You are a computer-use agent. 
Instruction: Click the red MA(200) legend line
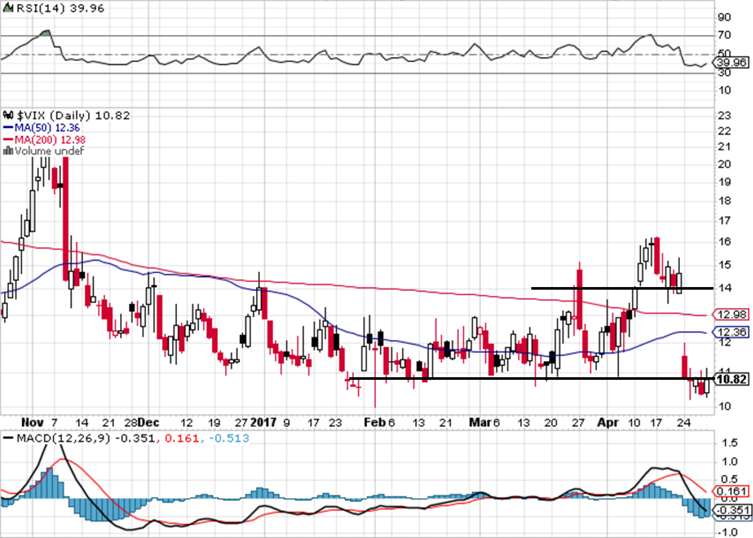click(x=7, y=140)
